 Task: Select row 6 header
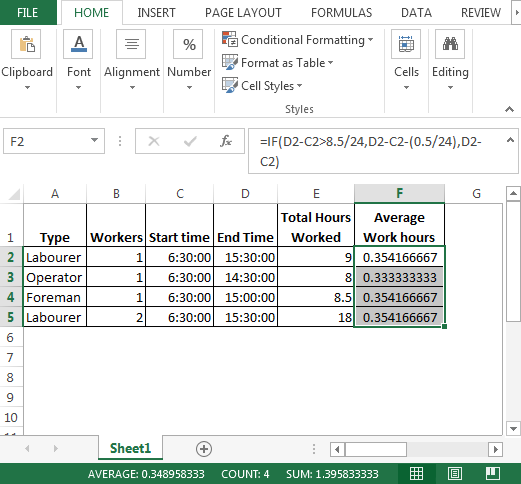(11, 337)
